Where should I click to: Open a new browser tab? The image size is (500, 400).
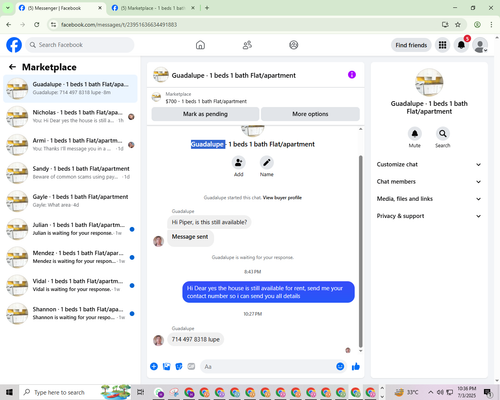tap(207, 8)
